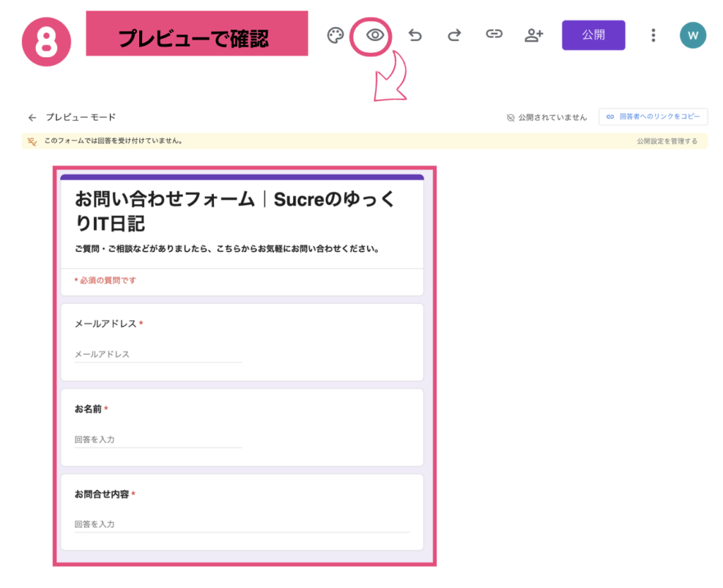Redo the last undone action
Image resolution: width=723 pixels, height=588 pixels.
pyautogui.click(x=455, y=35)
